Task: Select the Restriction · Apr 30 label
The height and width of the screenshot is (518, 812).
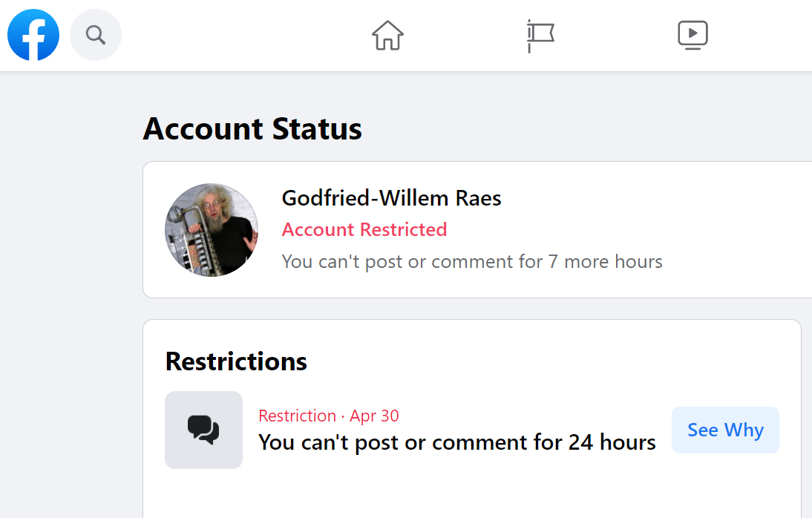Action: (x=328, y=416)
